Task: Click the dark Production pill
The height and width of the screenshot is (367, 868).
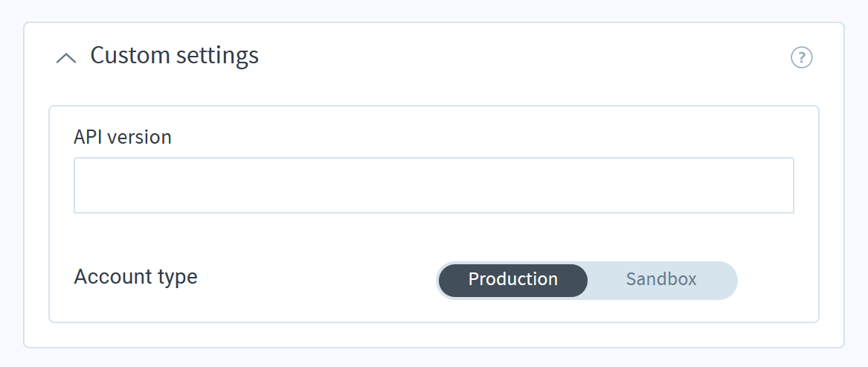Action: [512, 280]
